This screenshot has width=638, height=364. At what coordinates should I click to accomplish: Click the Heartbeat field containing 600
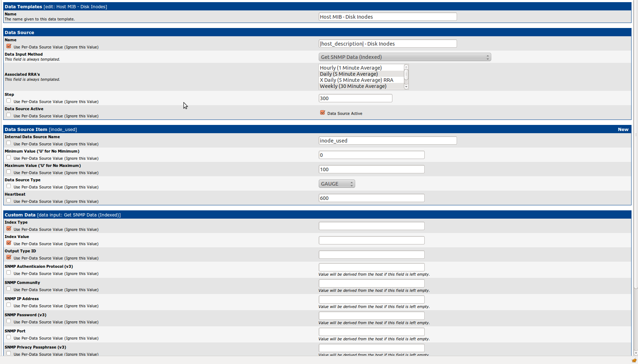372,198
